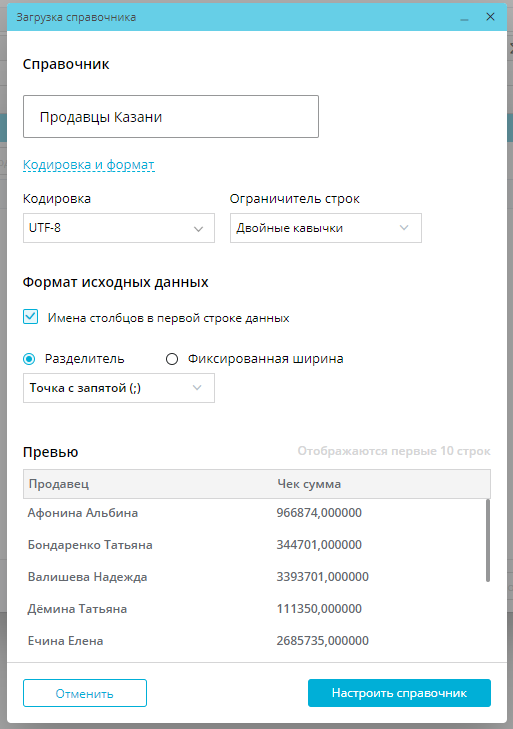
Task: Open the Двойные кавычки dropdown
Action: (326, 228)
